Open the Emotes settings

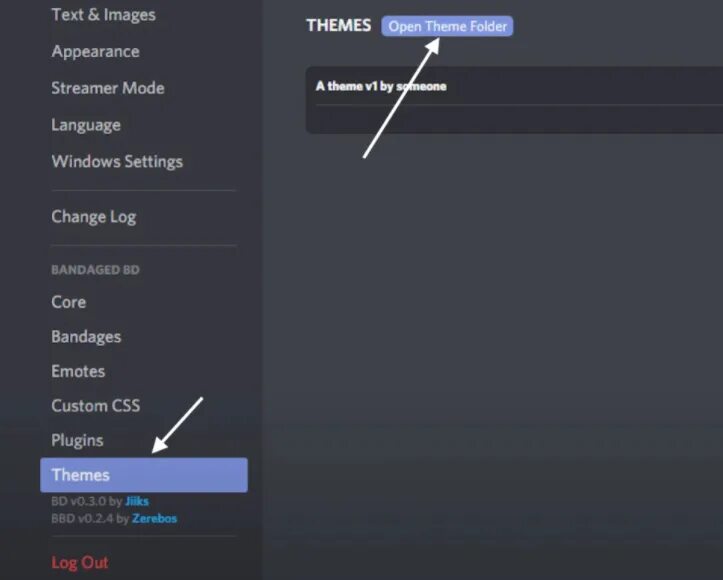click(x=78, y=371)
